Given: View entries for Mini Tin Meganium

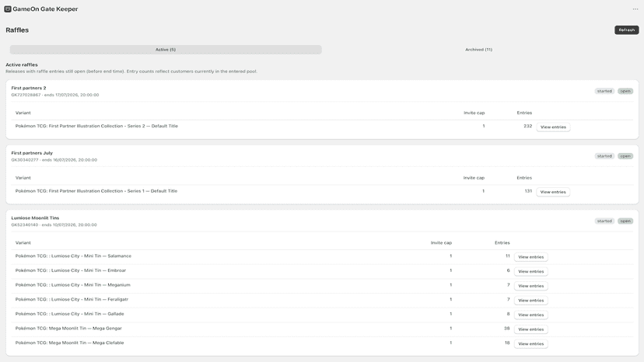Looking at the screenshot, I should point(530,286).
